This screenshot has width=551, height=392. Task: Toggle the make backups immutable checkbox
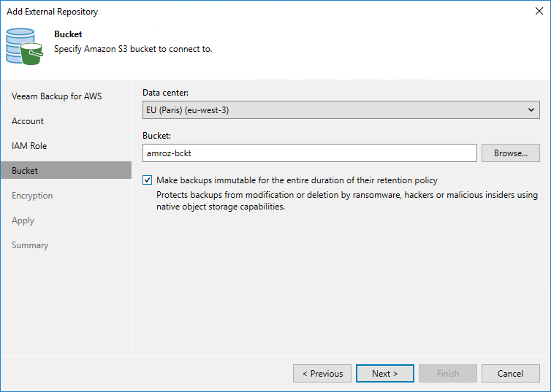[148, 180]
